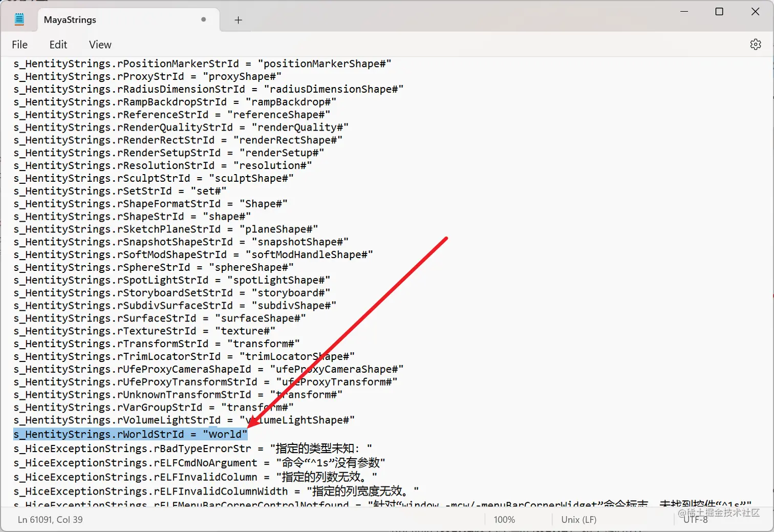Click the rSculptStrId line

click(x=154, y=178)
